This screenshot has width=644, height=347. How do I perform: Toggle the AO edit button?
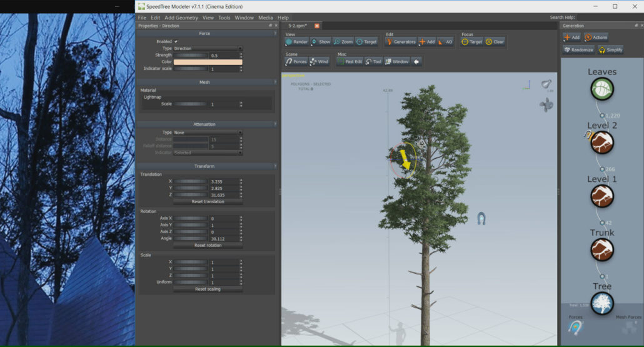pyautogui.click(x=445, y=42)
